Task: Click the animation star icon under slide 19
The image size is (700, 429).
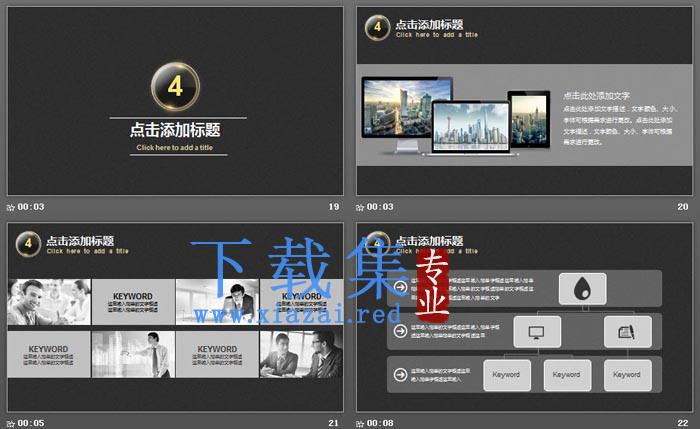Action: pos(11,207)
